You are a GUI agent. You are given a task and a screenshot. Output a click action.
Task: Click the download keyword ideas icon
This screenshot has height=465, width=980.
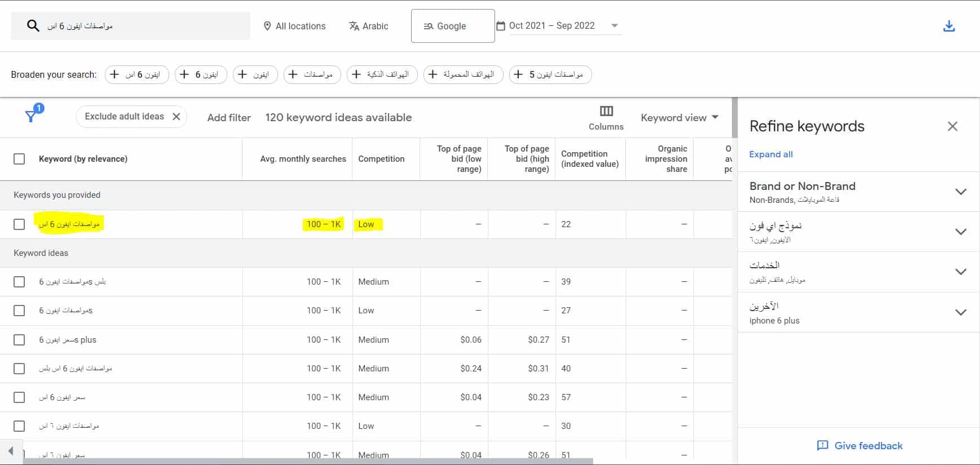(x=949, y=26)
